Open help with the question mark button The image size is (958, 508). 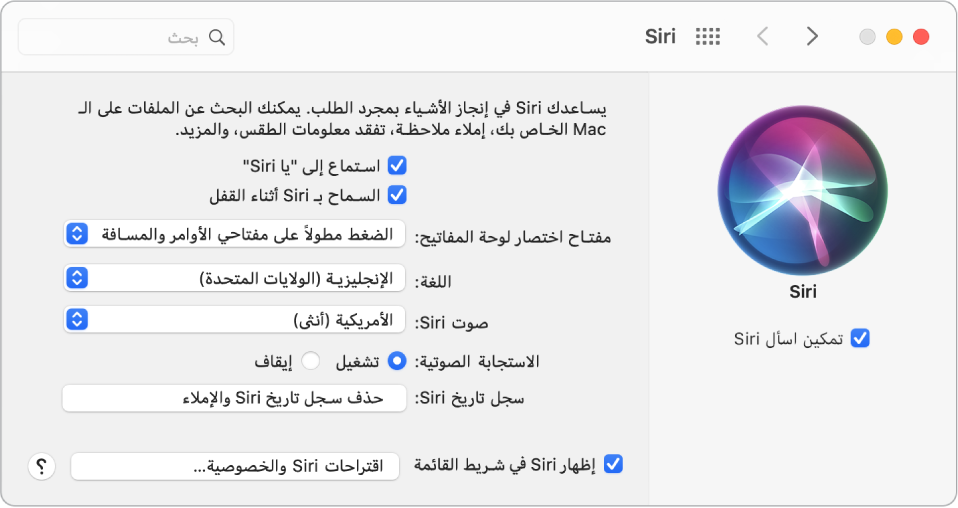(x=42, y=467)
